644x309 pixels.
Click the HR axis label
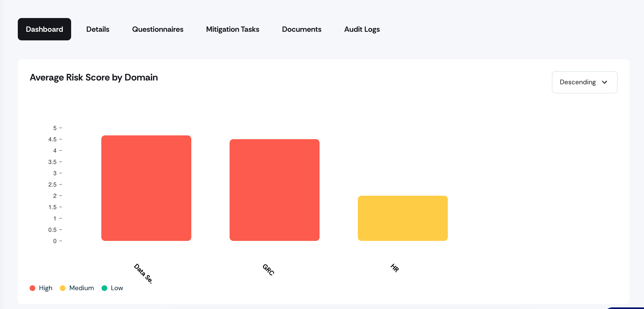click(395, 268)
